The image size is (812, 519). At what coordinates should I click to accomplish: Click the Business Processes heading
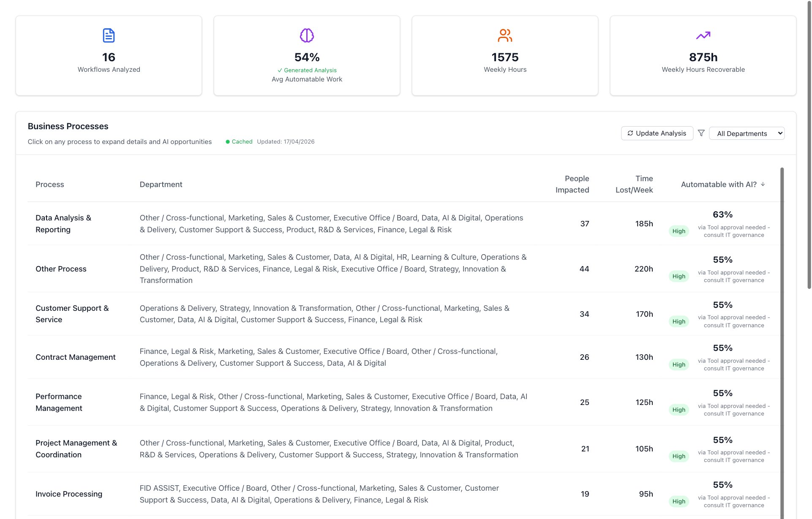tap(68, 126)
